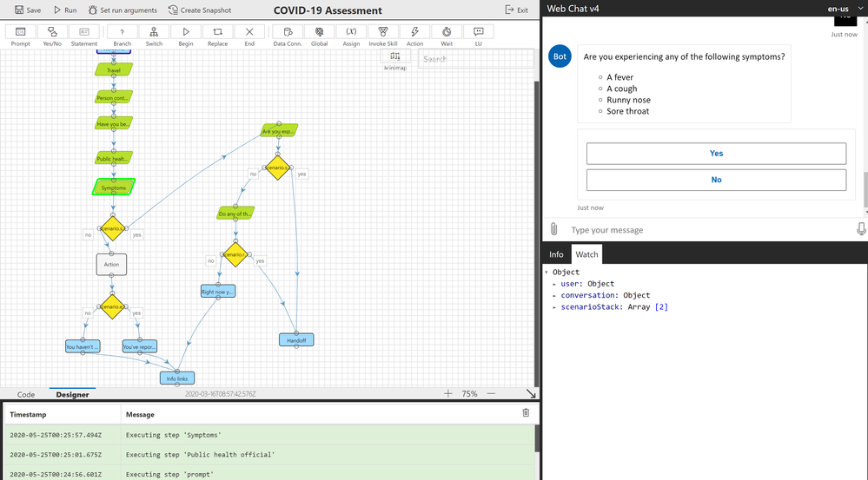Select the Data Conn. tool icon
The width and height of the screenshot is (868, 480).
pyautogui.click(x=288, y=32)
